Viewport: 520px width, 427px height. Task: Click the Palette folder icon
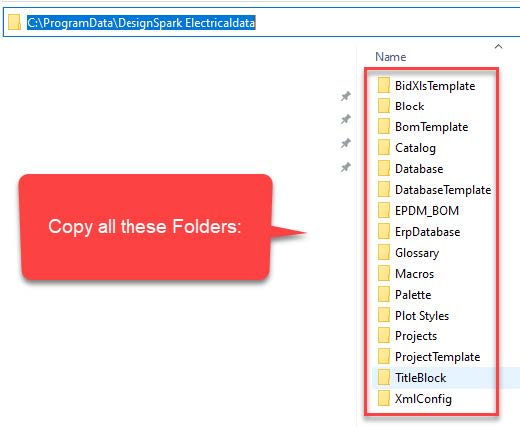(384, 294)
